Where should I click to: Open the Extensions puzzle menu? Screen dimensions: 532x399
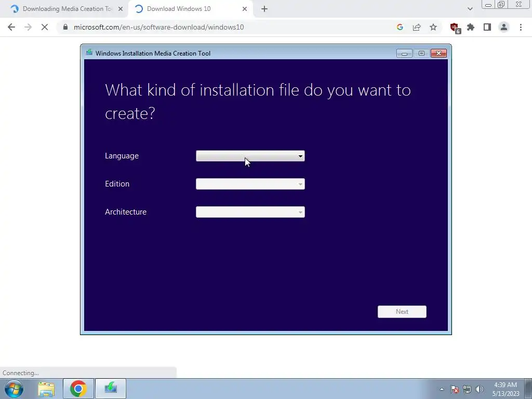tap(471, 27)
